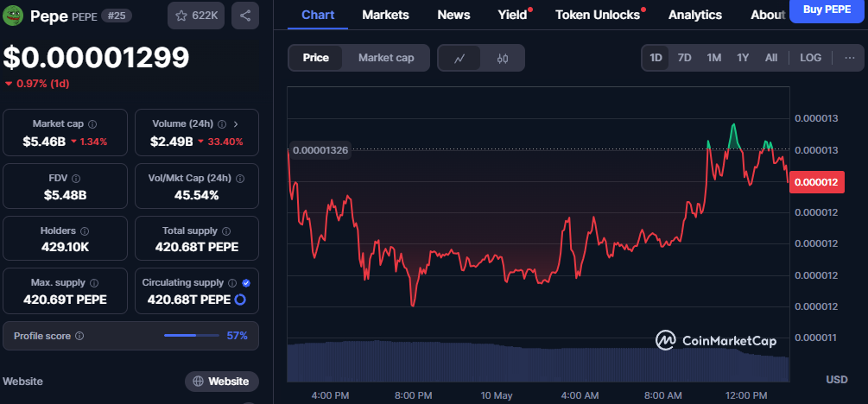Switch to the Yield tab
This screenshot has width=868, height=404.
[x=513, y=15]
